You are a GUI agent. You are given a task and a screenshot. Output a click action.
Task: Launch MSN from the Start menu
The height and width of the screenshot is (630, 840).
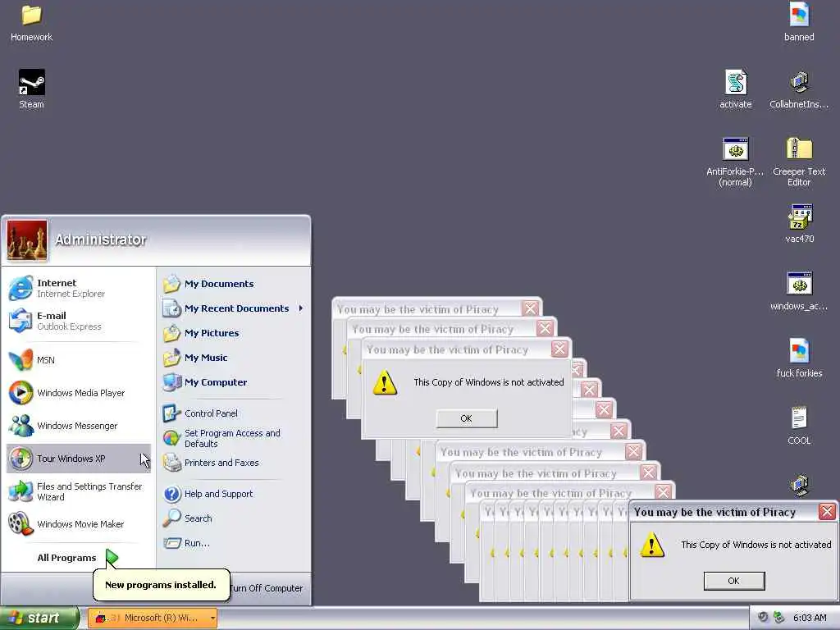click(79, 360)
